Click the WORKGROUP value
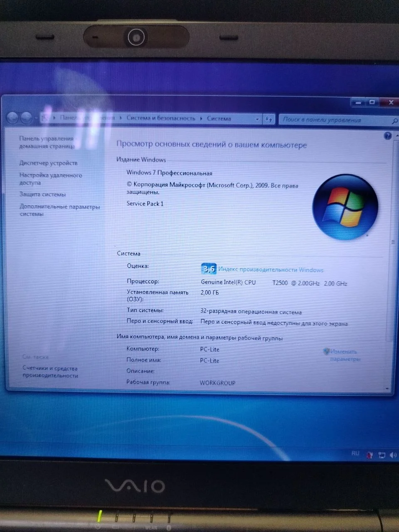 click(x=217, y=383)
